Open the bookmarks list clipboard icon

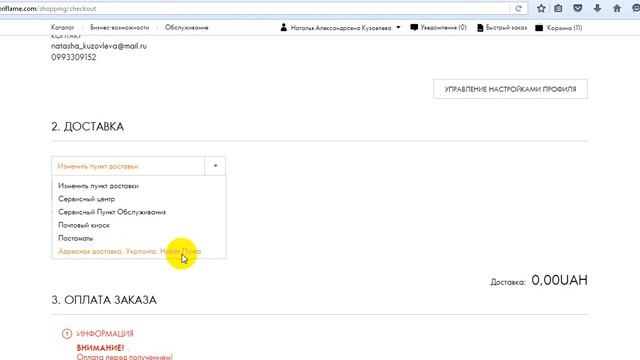coord(558,8)
